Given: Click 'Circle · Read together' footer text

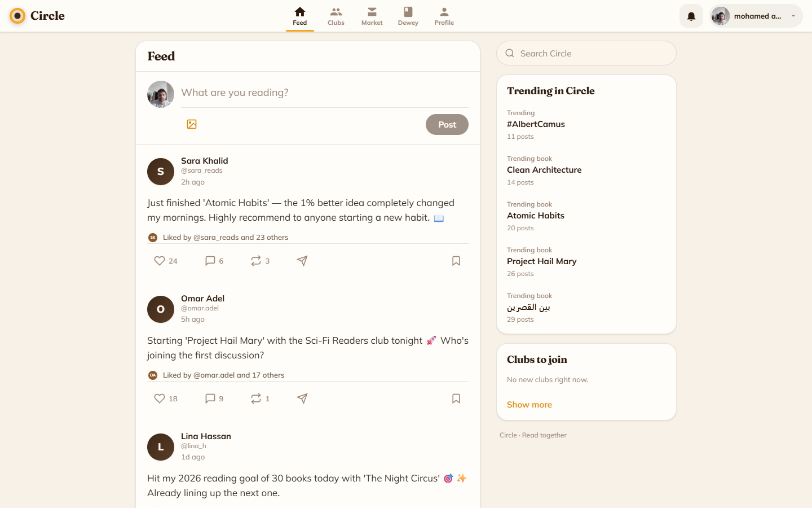Looking at the screenshot, I should pos(533,435).
